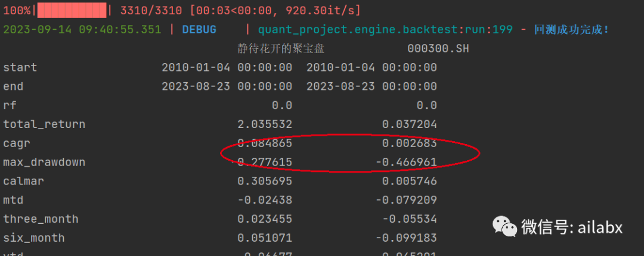Select the 'total_return' row label
The width and height of the screenshot is (644, 256).
point(44,124)
